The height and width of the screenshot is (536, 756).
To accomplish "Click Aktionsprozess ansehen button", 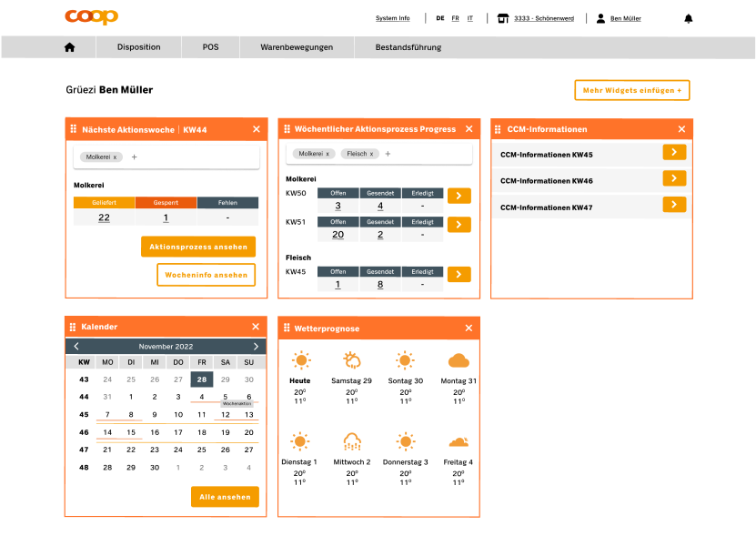I will [198, 247].
